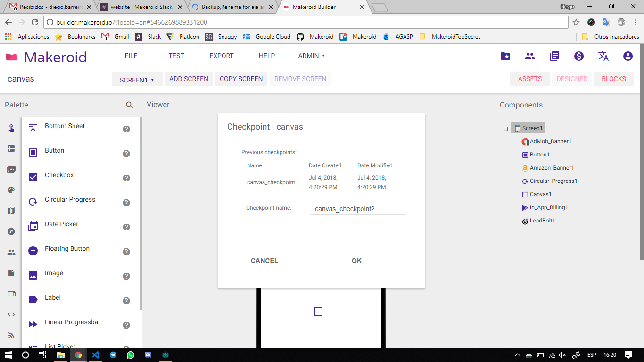This screenshot has height=362, width=644.
Task: Select the touch pointer category in Palette sidebar
Action: 11,128
